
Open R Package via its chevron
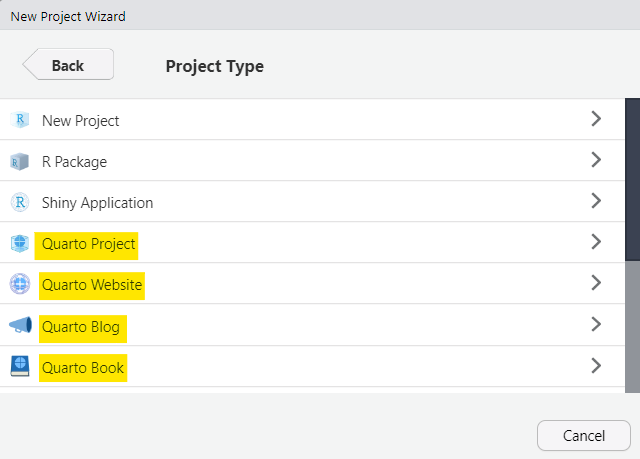[596, 160]
